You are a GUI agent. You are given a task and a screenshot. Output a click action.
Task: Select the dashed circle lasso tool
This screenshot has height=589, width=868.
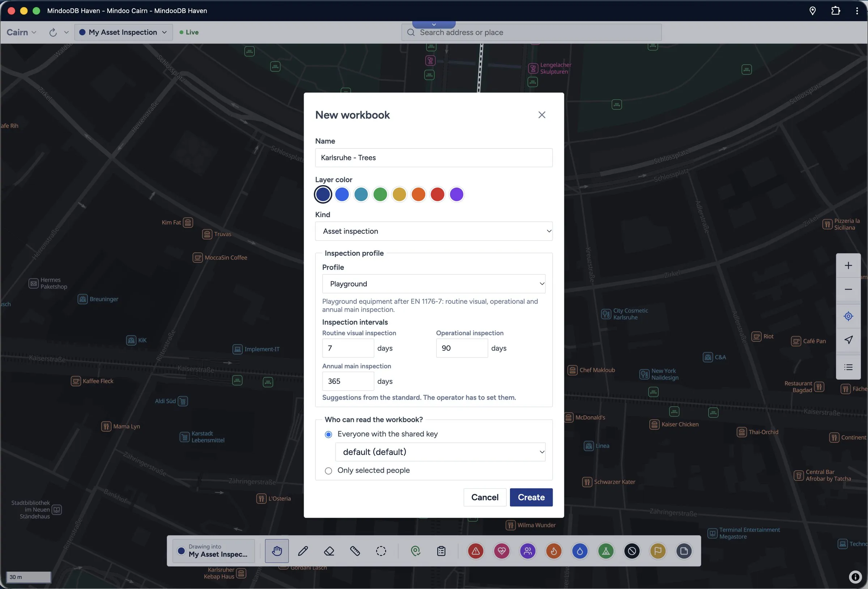pyautogui.click(x=381, y=551)
